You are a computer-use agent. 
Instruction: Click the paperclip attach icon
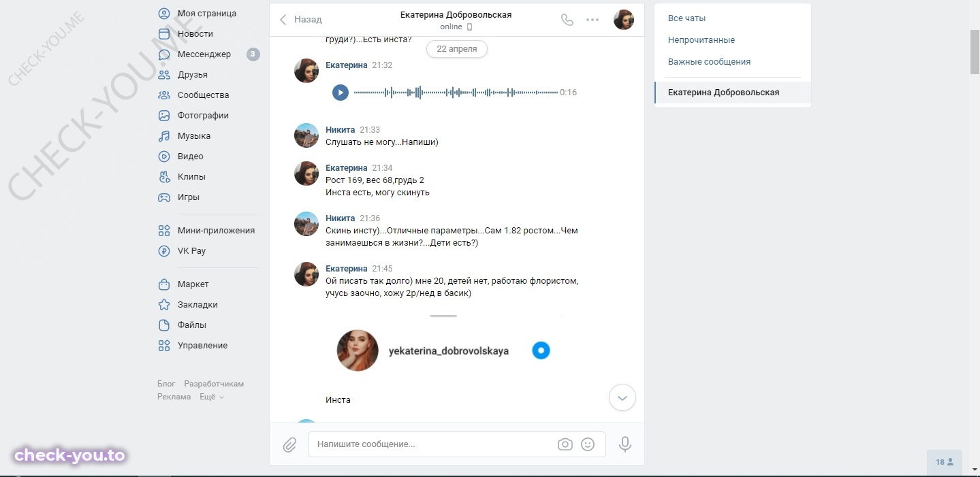pyautogui.click(x=289, y=444)
